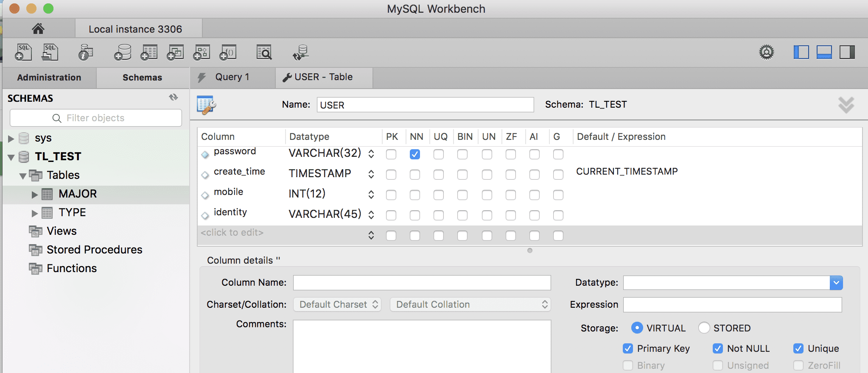Image resolution: width=868 pixels, height=373 pixels.
Task: Open the Default Collation dropdown
Action: 470,304
